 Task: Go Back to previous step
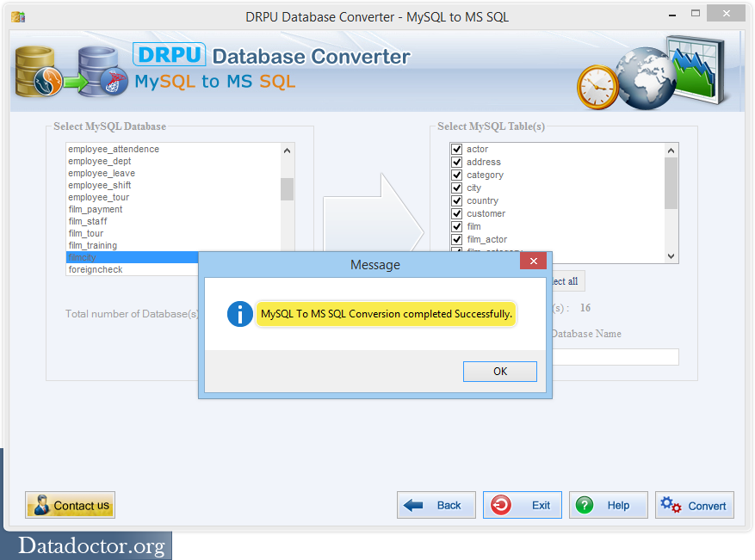click(436, 505)
